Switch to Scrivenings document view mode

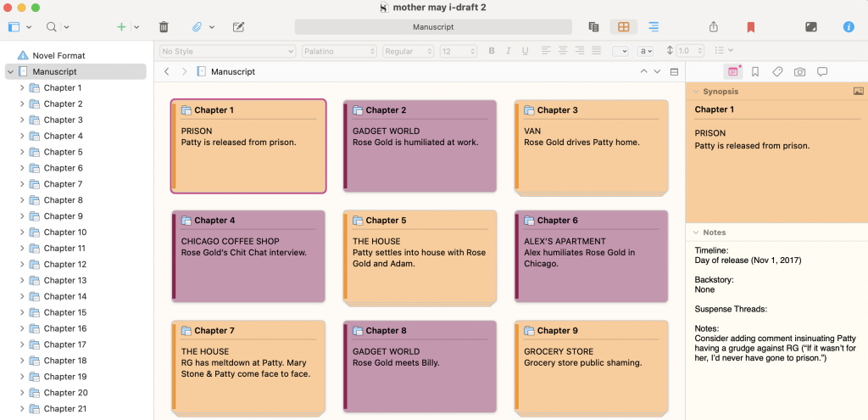tap(594, 26)
